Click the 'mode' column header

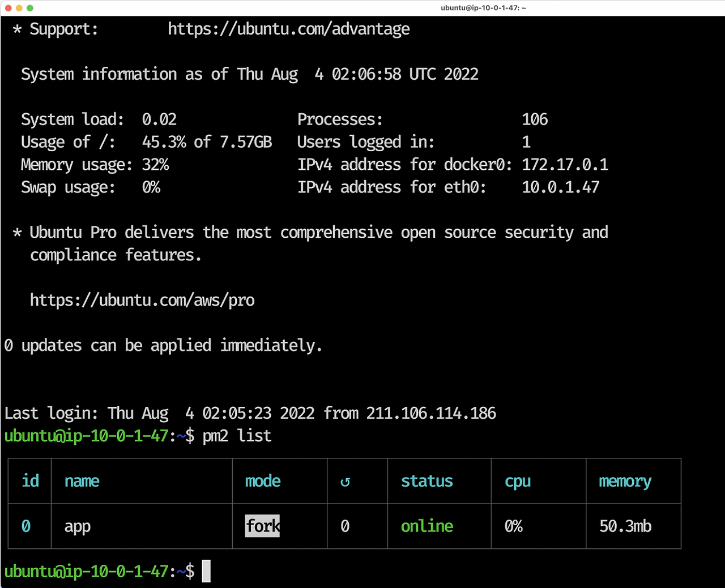click(x=263, y=480)
